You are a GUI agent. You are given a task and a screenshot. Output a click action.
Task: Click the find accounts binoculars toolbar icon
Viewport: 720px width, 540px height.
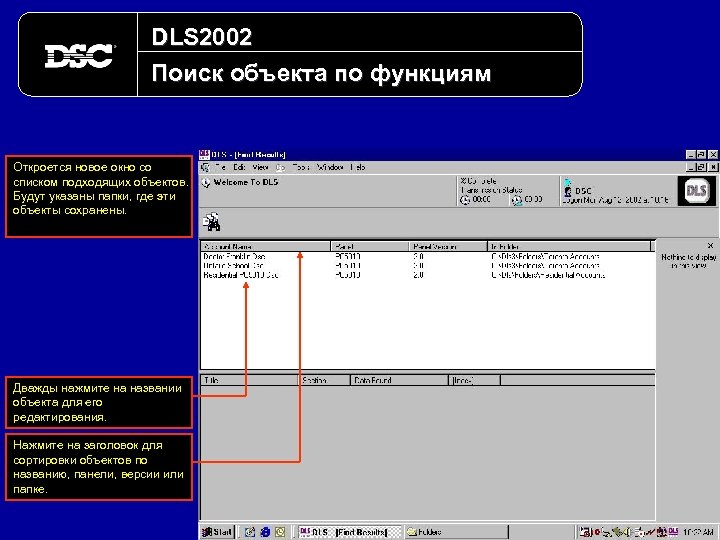(x=212, y=222)
